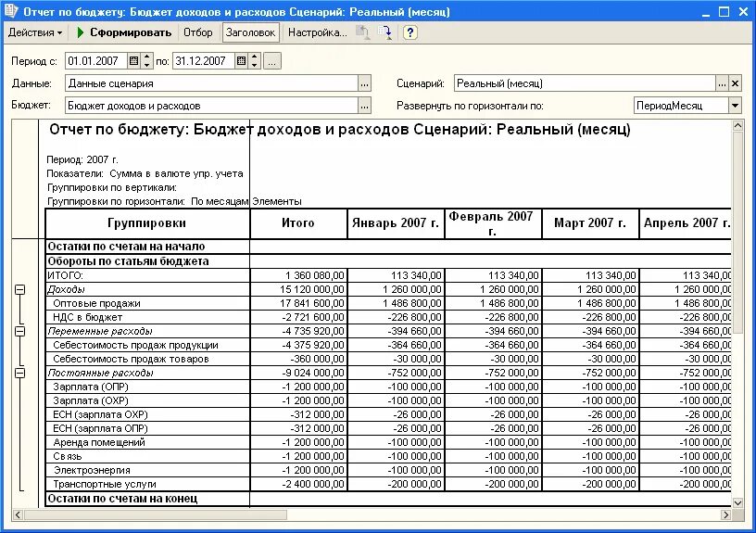Open Настройка... settings

317,32
